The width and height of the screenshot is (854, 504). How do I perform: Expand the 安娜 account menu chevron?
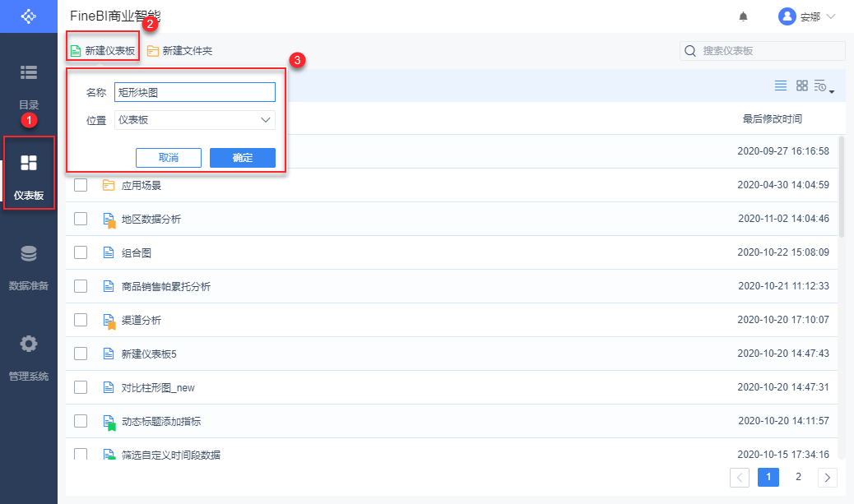(x=830, y=16)
